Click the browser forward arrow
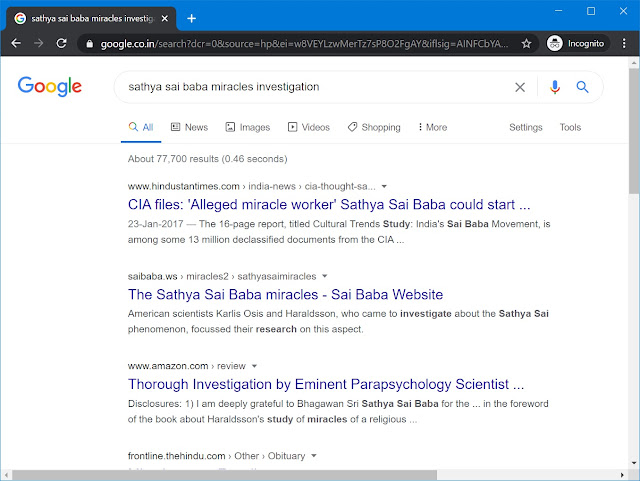Viewport: 640px width, 481px height. pos(39,43)
